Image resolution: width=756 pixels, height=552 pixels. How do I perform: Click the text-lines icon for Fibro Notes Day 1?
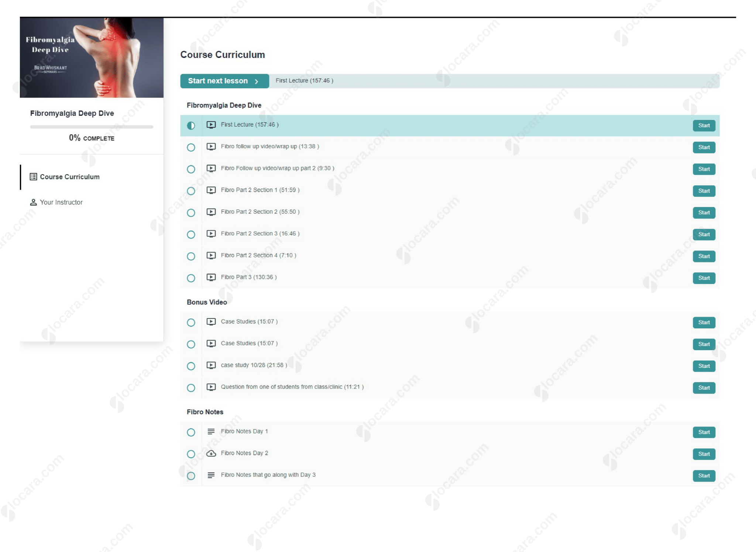click(211, 431)
